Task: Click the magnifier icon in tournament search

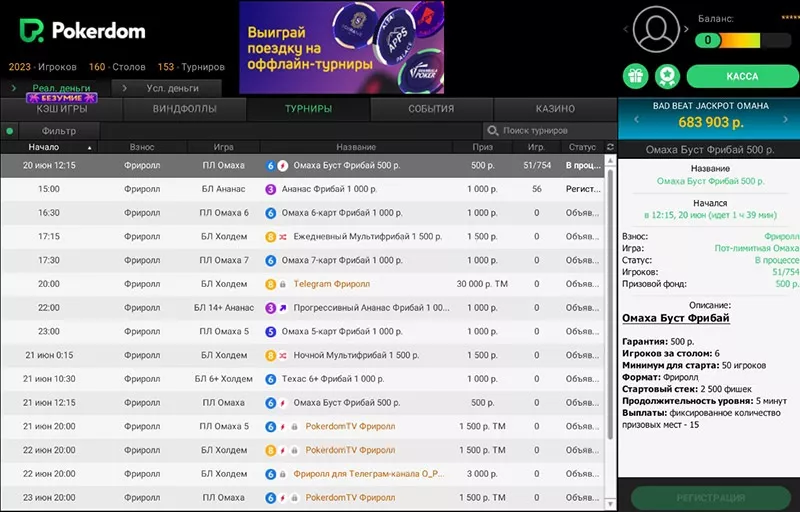Action: (492, 130)
